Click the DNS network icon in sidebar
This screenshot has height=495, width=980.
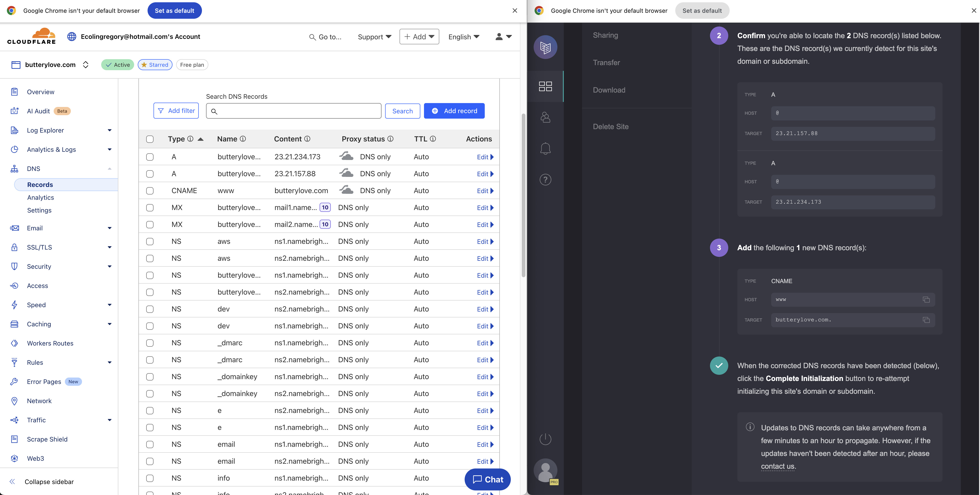(14, 169)
